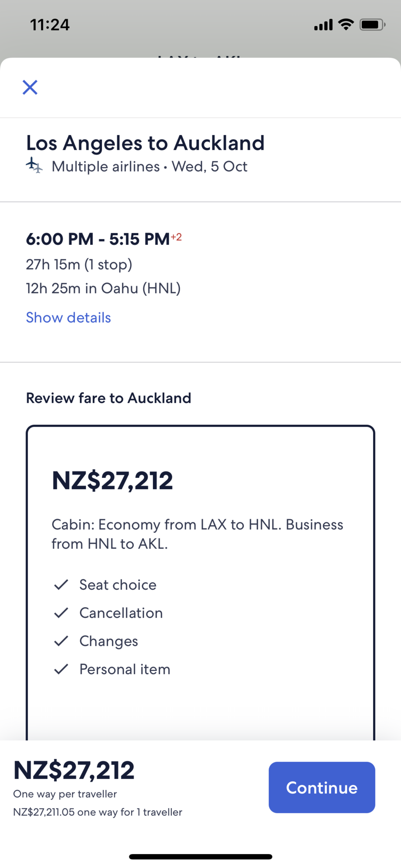The image size is (401, 868).
Task: Tap the Los Angeles to Auckland heading
Action: click(145, 143)
